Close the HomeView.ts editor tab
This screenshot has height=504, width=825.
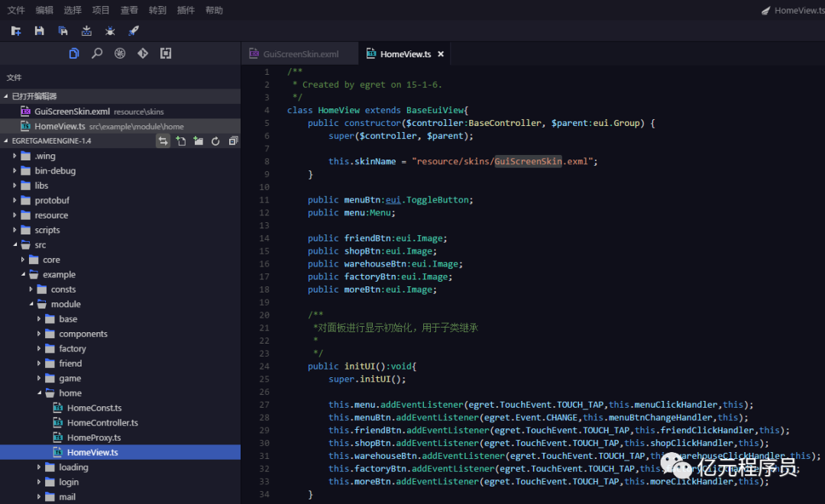[x=441, y=54]
